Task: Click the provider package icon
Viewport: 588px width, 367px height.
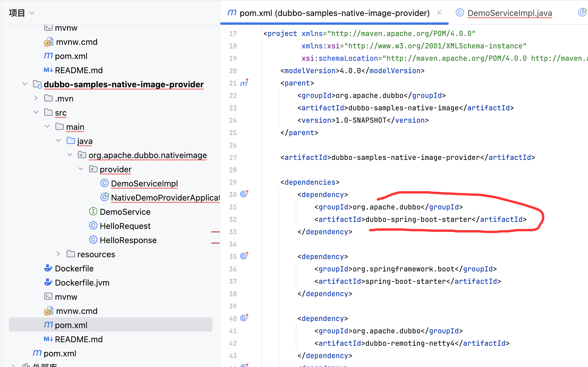Action: tap(93, 169)
